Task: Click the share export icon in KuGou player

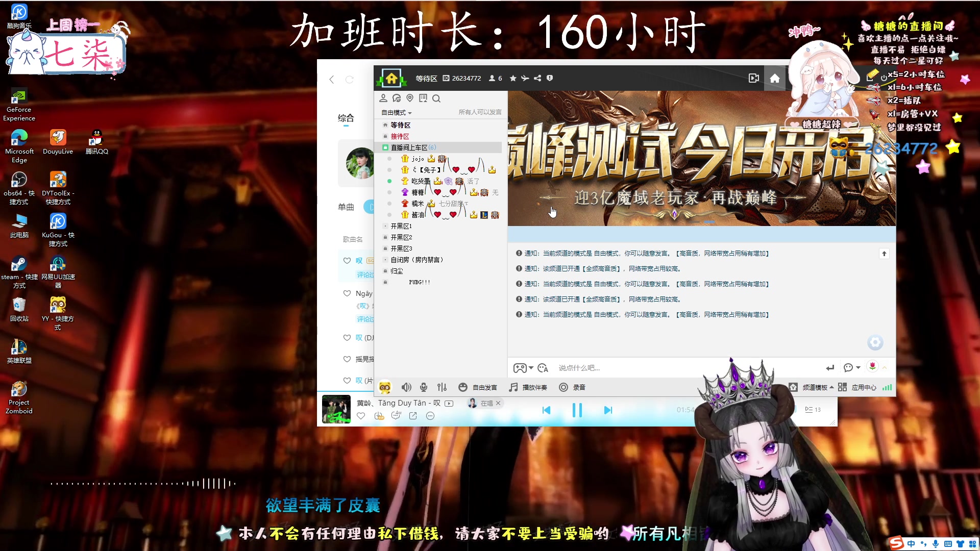Action: (x=413, y=416)
